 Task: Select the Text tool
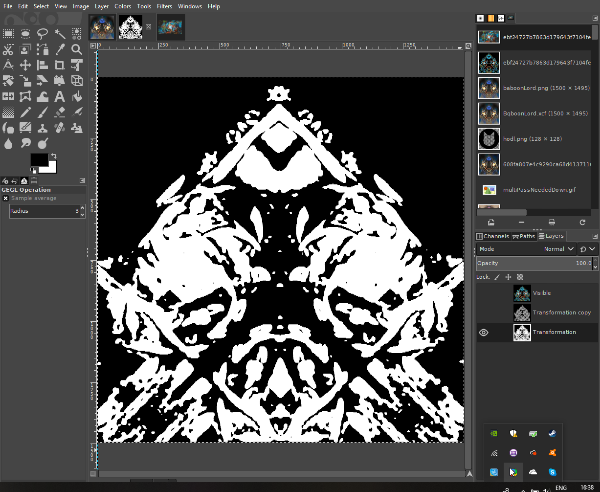pos(60,96)
